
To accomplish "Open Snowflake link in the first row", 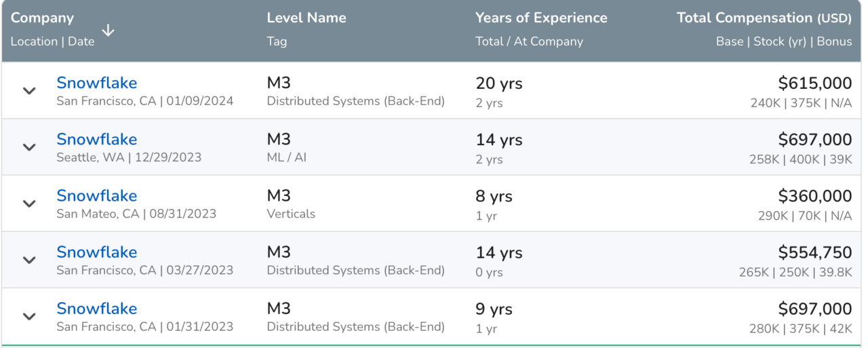I will (96, 83).
